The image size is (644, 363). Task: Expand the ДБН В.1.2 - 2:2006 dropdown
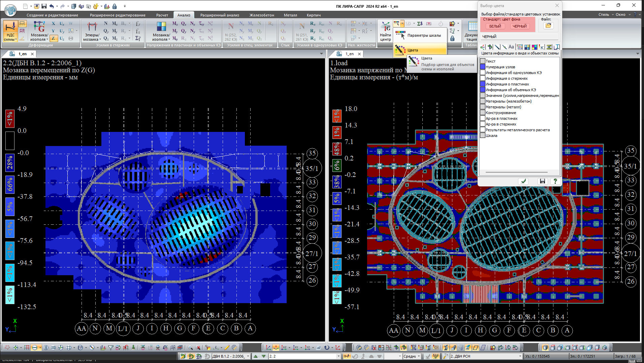click(x=248, y=356)
